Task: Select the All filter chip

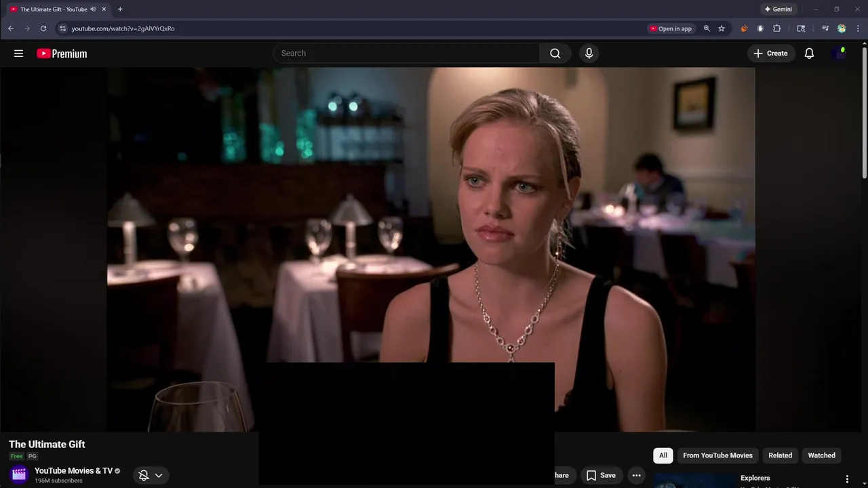Action: point(663,455)
